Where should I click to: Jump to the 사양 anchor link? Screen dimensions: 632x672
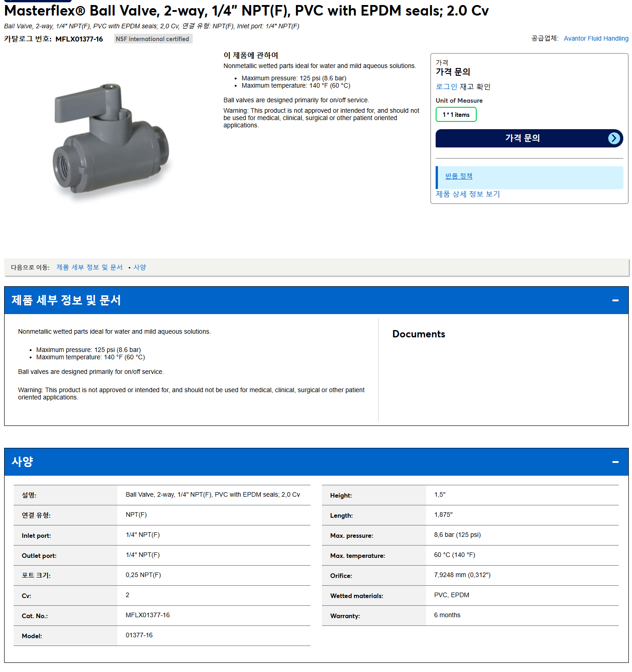tap(140, 268)
